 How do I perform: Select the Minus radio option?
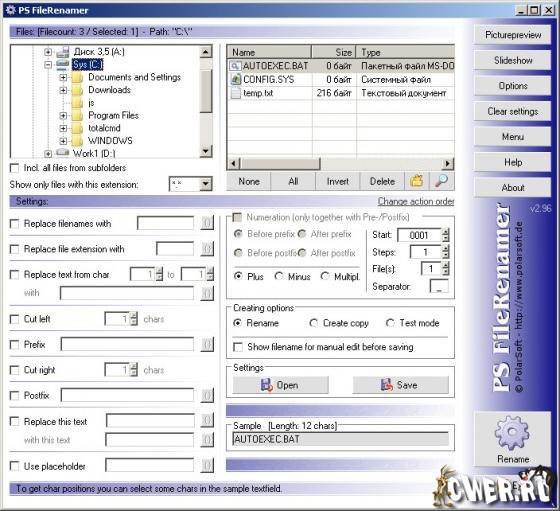[x=279, y=276]
